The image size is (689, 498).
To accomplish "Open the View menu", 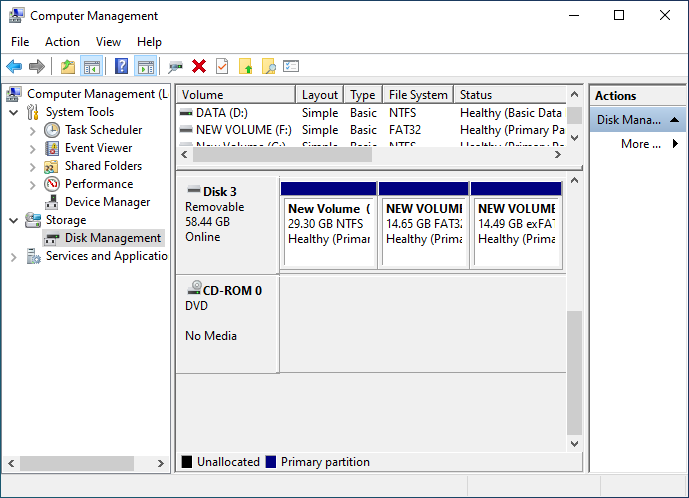I will [x=108, y=42].
